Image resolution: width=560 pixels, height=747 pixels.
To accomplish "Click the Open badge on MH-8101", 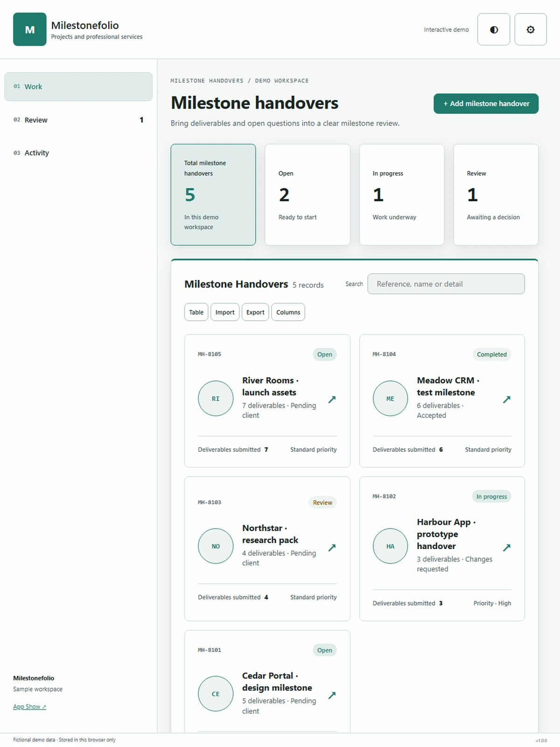I will click(x=325, y=650).
